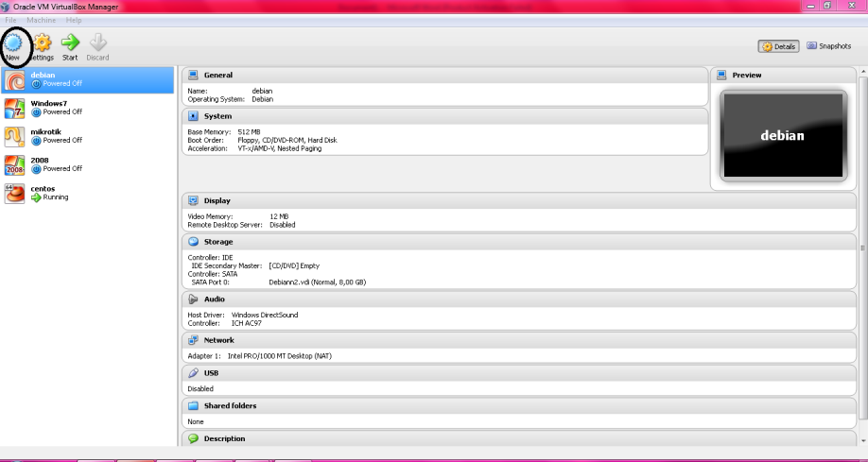868x462 pixels.
Task: Click the '12 MB' video memory value
Action: [x=279, y=216]
